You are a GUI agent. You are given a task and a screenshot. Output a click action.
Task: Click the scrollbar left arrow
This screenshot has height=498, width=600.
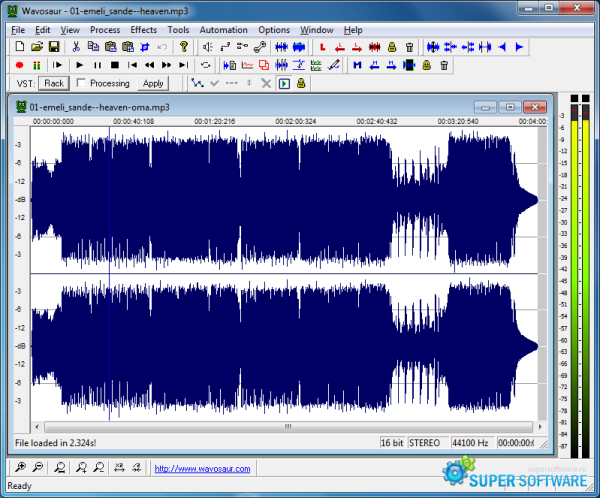tap(37, 426)
